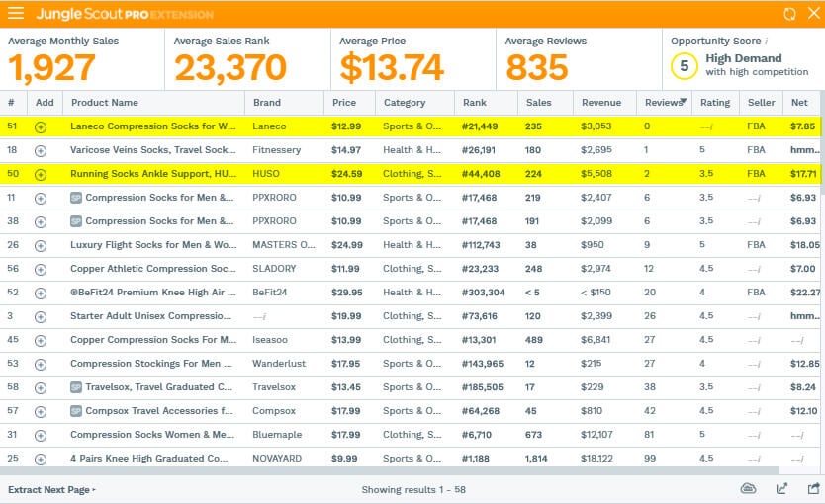The width and height of the screenshot is (825, 504).
Task: Add the Luxury Flight Socks product
Action: click(x=41, y=245)
